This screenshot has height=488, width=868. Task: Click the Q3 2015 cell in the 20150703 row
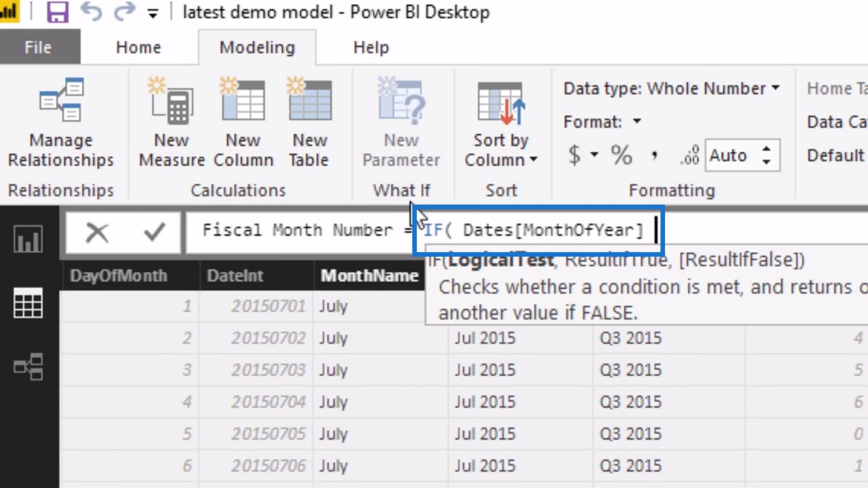point(669,370)
